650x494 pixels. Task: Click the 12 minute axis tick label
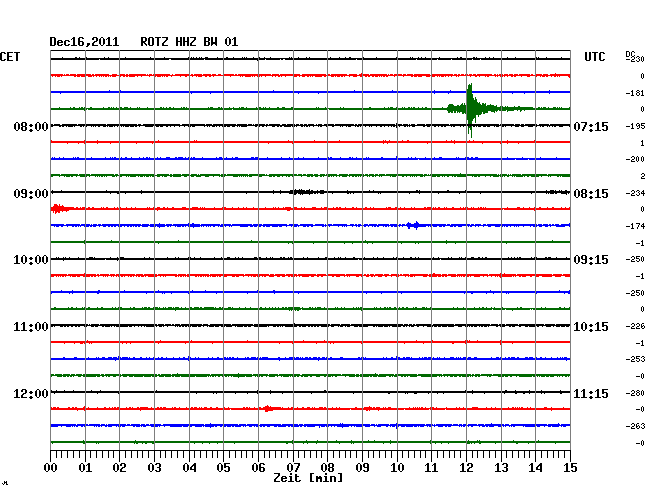click(466, 468)
